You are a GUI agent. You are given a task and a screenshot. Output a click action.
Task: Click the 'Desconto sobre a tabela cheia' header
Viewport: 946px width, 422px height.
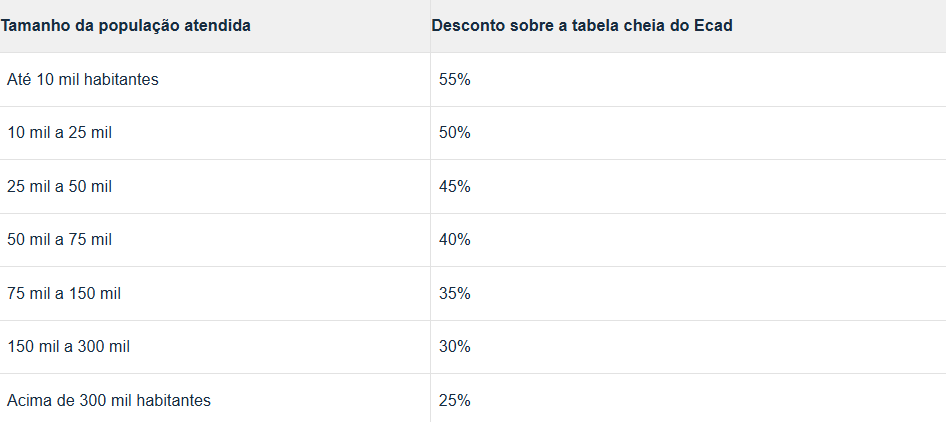click(x=581, y=25)
